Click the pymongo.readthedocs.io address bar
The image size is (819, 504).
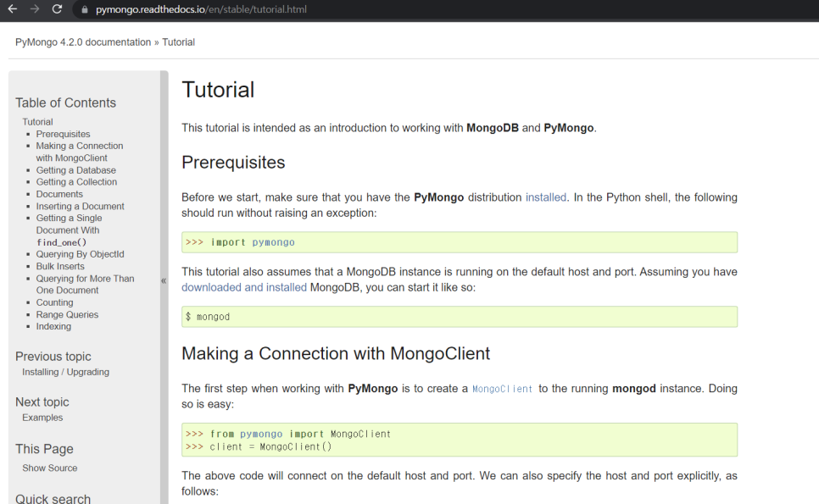201,9
